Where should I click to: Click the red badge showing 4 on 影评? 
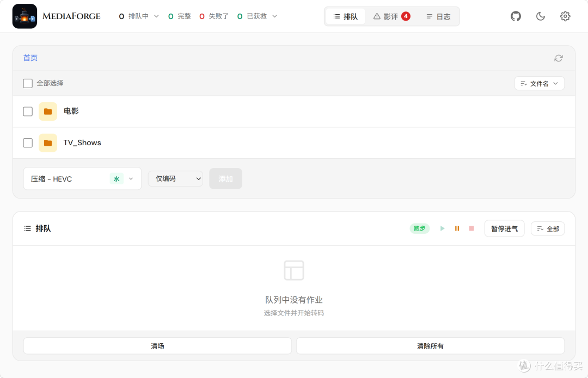coord(406,16)
